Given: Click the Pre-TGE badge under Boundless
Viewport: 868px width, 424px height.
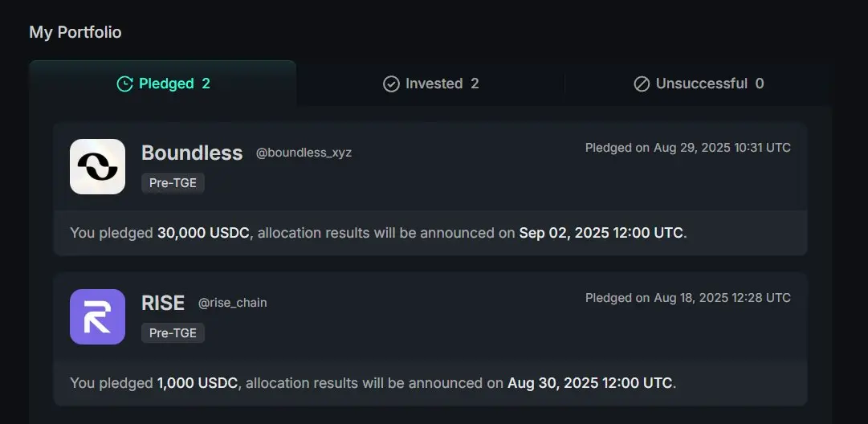Looking at the screenshot, I should pyautogui.click(x=173, y=183).
